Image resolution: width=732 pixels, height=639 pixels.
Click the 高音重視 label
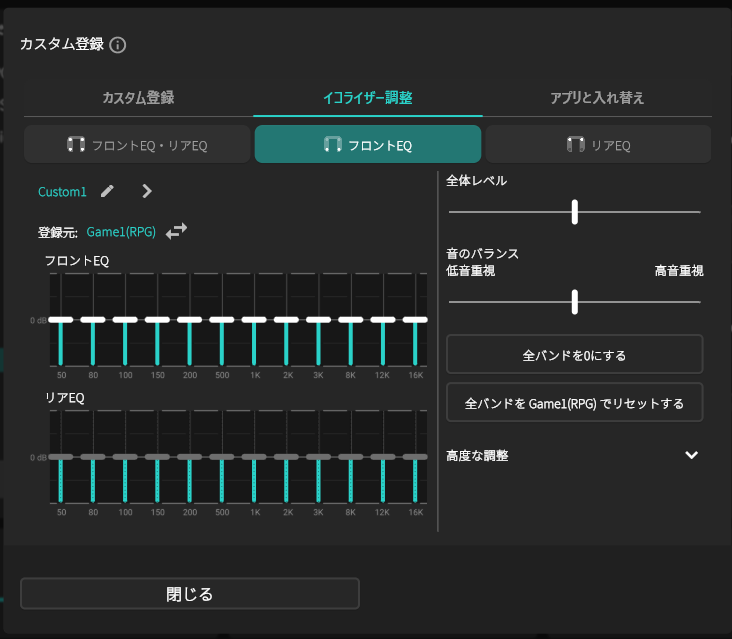(x=679, y=271)
